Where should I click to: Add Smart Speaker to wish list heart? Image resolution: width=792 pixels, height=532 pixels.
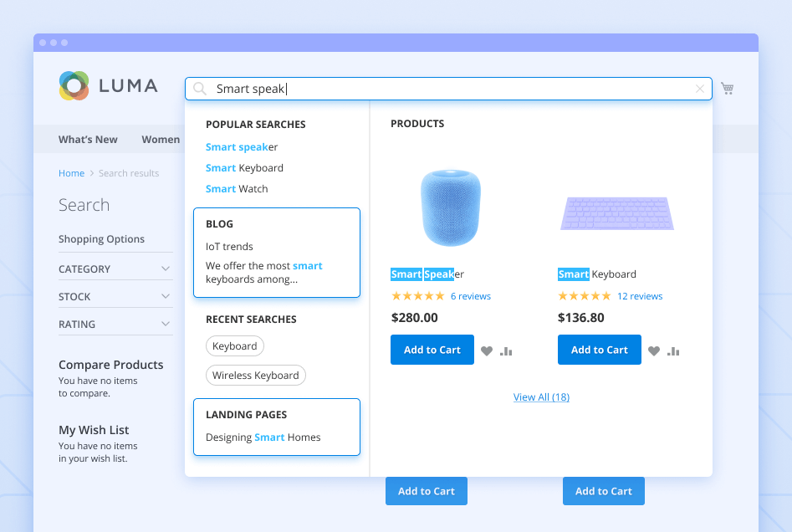[487, 351]
